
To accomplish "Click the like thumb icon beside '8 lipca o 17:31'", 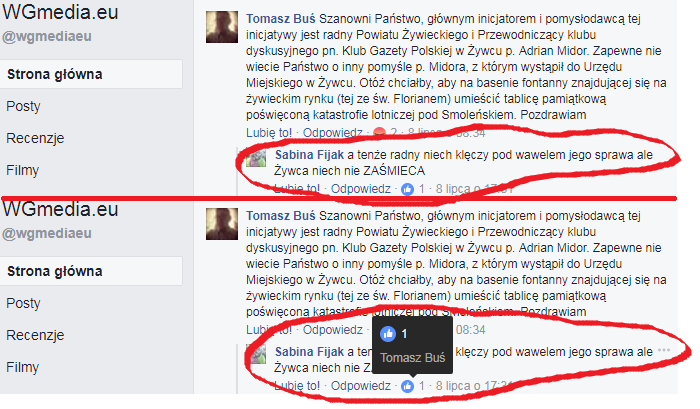I will pyautogui.click(x=407, y=189).
